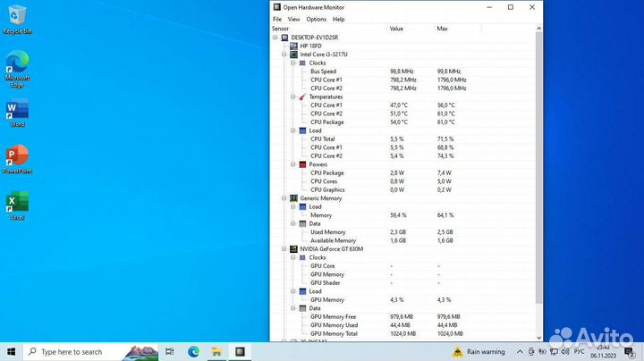
Task: Select the Temperatures thermometer icon
Action: [x=302, y=97]
